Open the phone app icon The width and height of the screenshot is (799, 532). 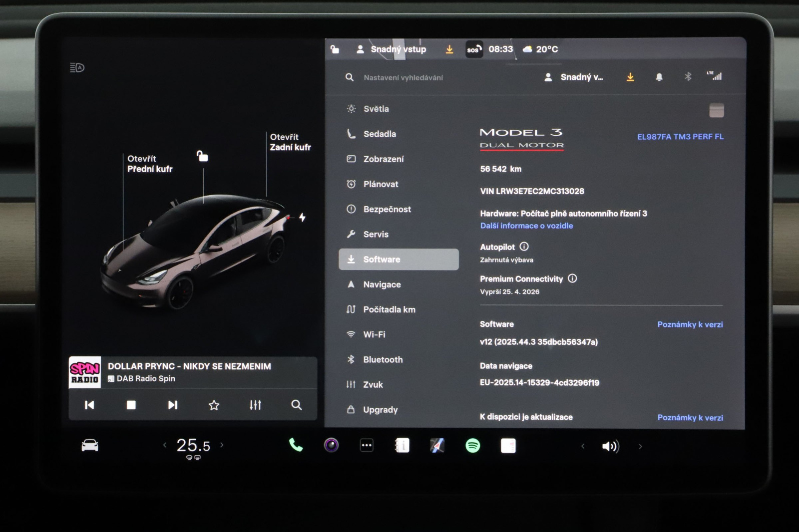[x=296, y=445]
